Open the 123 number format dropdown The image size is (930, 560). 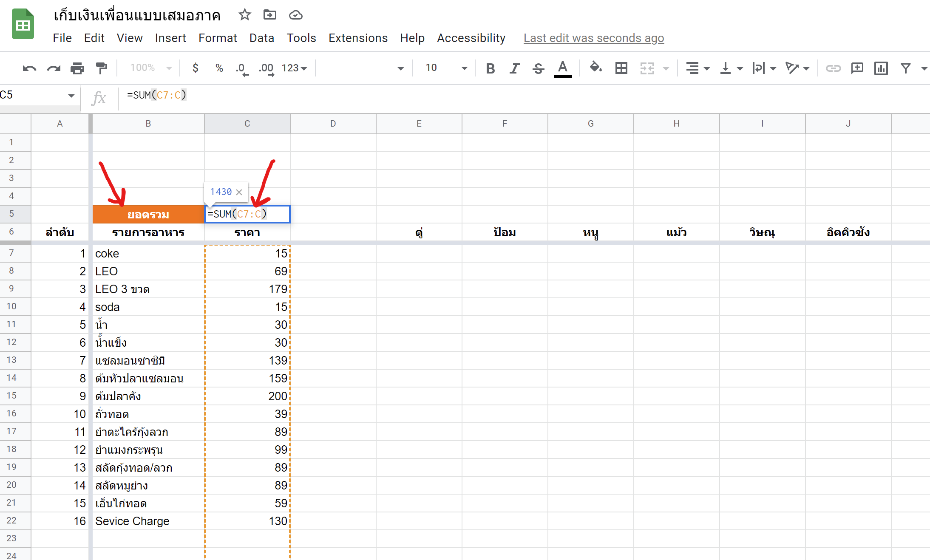tap(294, 68)
